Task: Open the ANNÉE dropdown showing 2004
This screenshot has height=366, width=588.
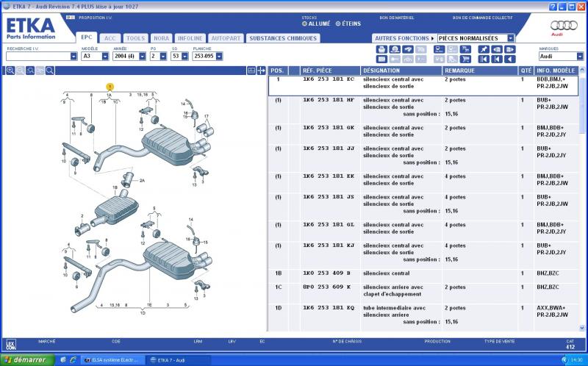Action: pos(142,57)
